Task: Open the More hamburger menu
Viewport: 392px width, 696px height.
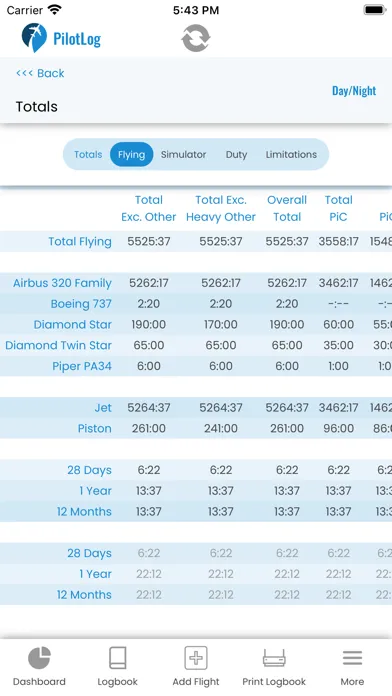Action: pyautogui.click(x=352, y=658)
